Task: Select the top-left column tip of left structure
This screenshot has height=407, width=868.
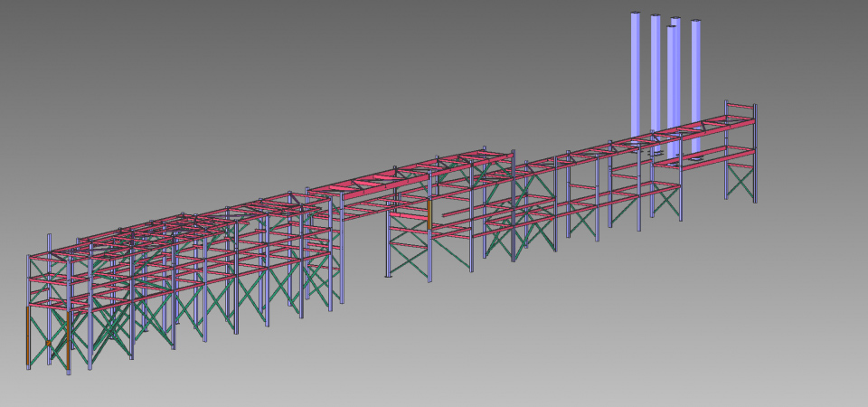Action: (48, 238)
